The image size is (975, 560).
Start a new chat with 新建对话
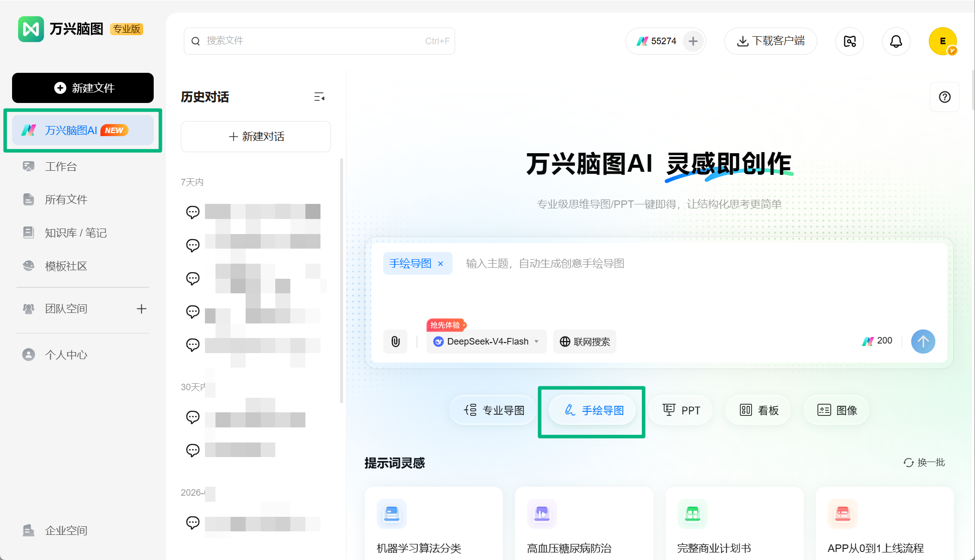[x=256, y=137]
